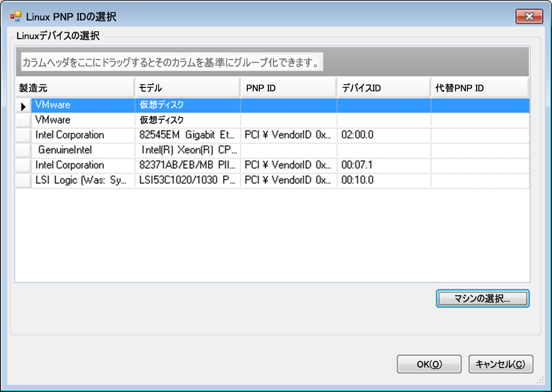This screenshot has height=392, width=552.
Task: Click the current row indicator arrow
Action: [x=23, y=106]
